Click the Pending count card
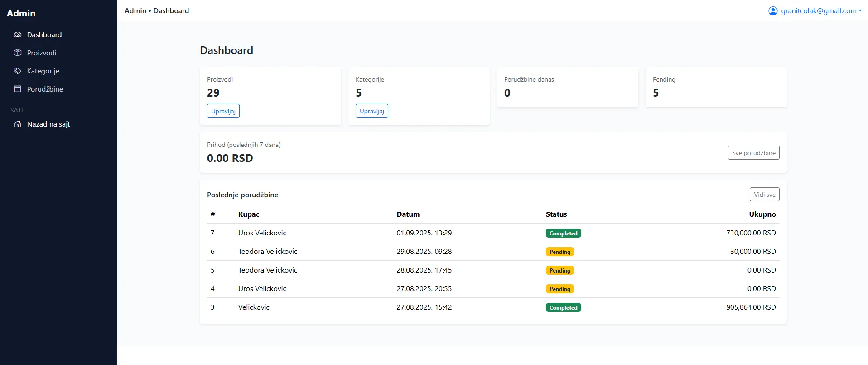Screen dimensions: 868x365 coord(716,87)
